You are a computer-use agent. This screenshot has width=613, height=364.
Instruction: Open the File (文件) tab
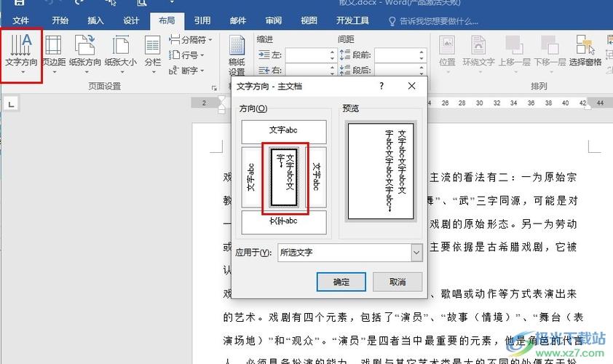coord(20,20)
